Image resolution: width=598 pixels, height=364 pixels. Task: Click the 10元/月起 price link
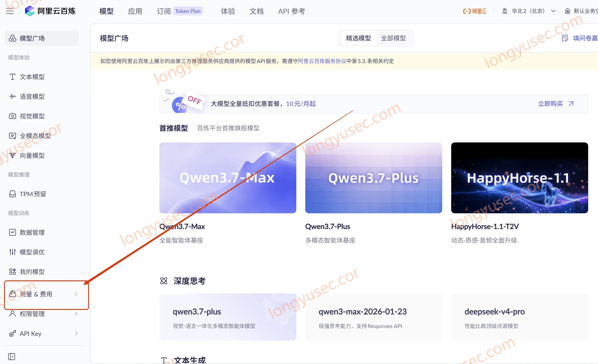[x=301, y=104]
